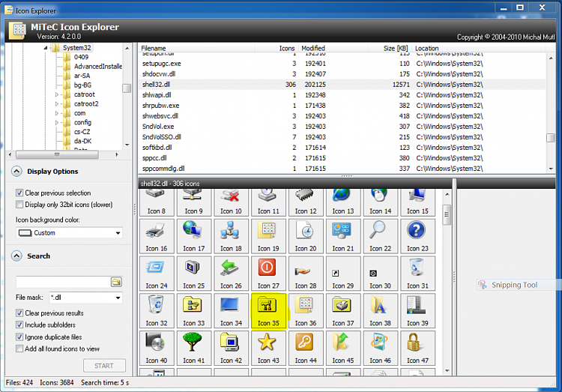Select Icon 32 full recycle bin icon
The height and width of the screenshot is (392, 562).
click(157, 310)
